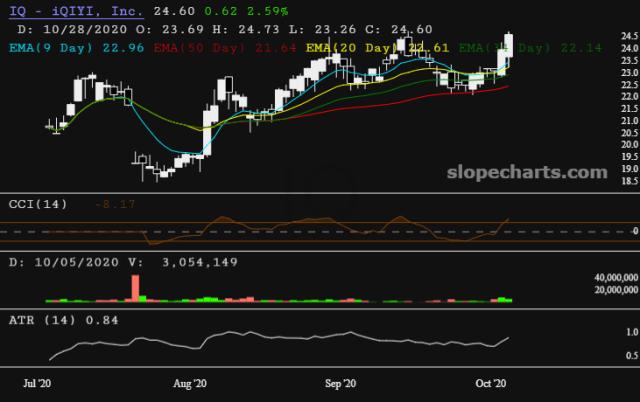This screenshot has width=640, height=402.
Task: Open the IQ - iQIYI, Inc. ticker link
Action: point(76,11)
